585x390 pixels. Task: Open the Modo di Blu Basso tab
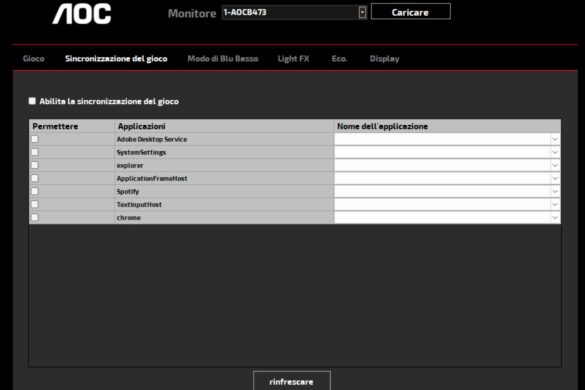[223, 59]
